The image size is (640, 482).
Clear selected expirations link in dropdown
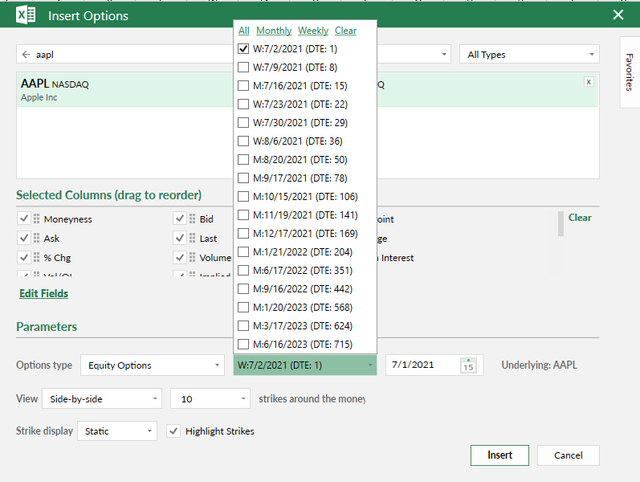[345, 31]
